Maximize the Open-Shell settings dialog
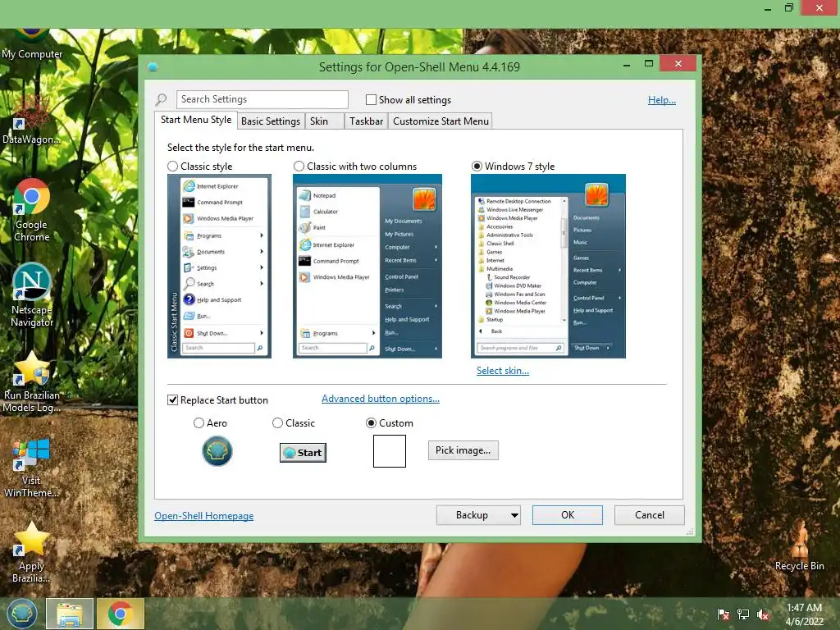The height and width of the screenshot is (630, 840). click(x=649, y=64)
